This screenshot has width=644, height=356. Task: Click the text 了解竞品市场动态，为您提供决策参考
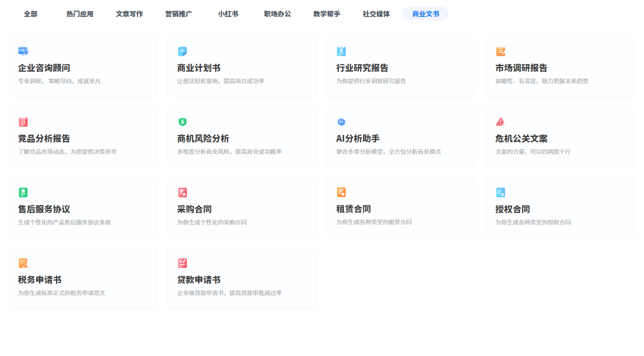[x=67, y=152]
